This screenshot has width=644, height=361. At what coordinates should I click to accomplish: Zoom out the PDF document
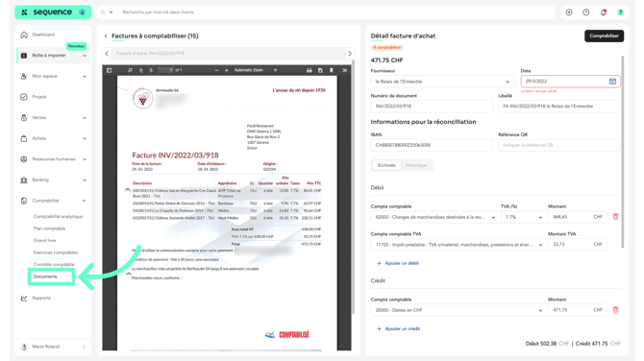point(216,70)
